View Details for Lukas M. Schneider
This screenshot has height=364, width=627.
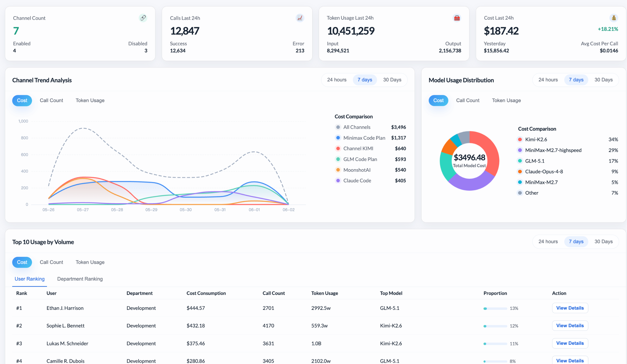pos(570,343)
